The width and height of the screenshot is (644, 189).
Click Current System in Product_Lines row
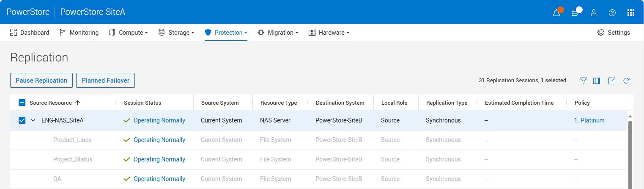pos(222,140)
